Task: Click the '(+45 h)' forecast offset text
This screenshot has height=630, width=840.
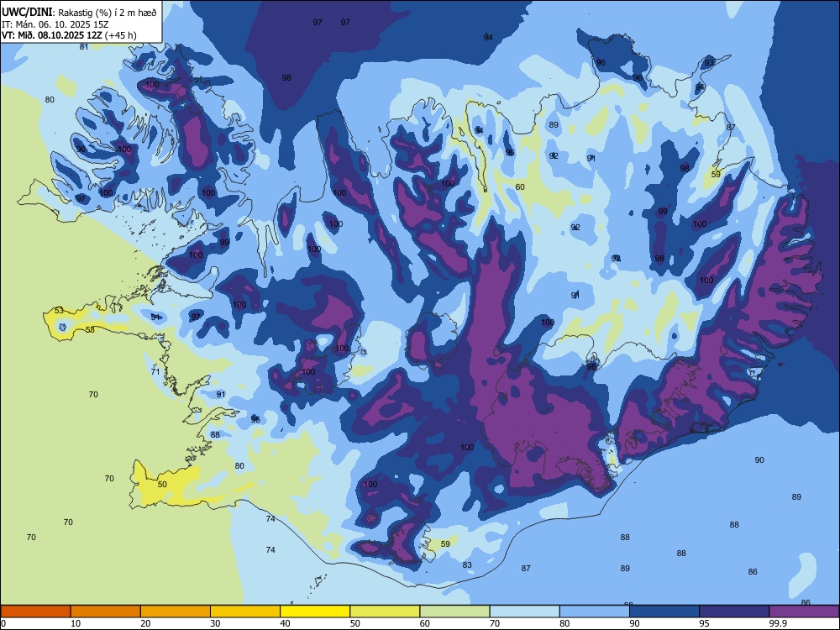Action: [120, 35]
